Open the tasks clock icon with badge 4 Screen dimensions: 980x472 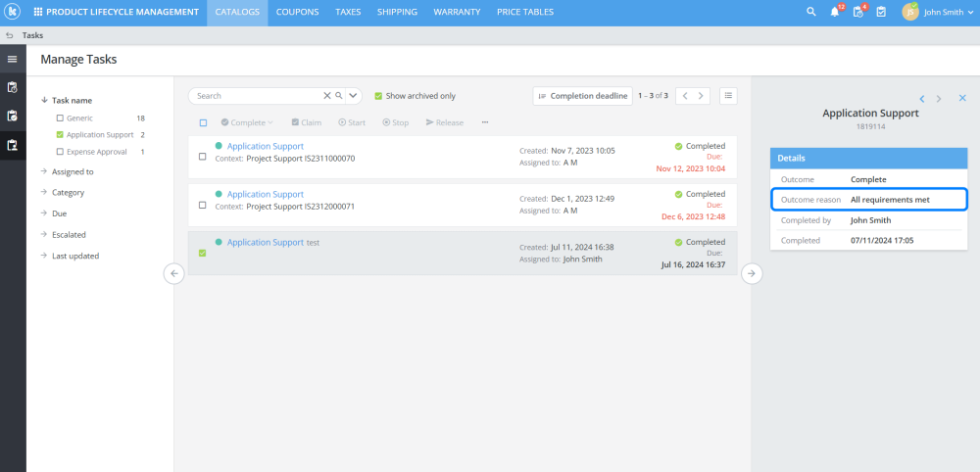[x=858, y=12]
